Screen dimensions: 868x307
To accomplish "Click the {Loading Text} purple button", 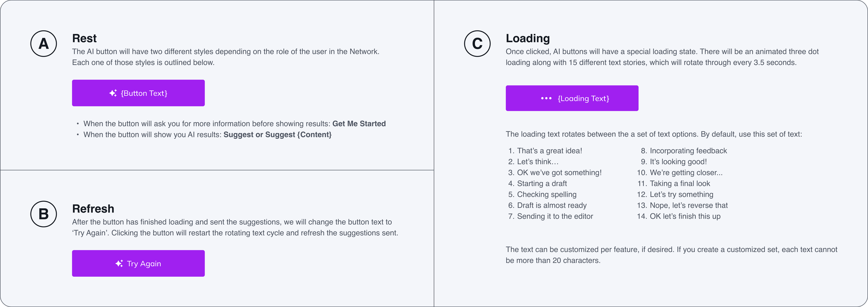I will point(572,98).
